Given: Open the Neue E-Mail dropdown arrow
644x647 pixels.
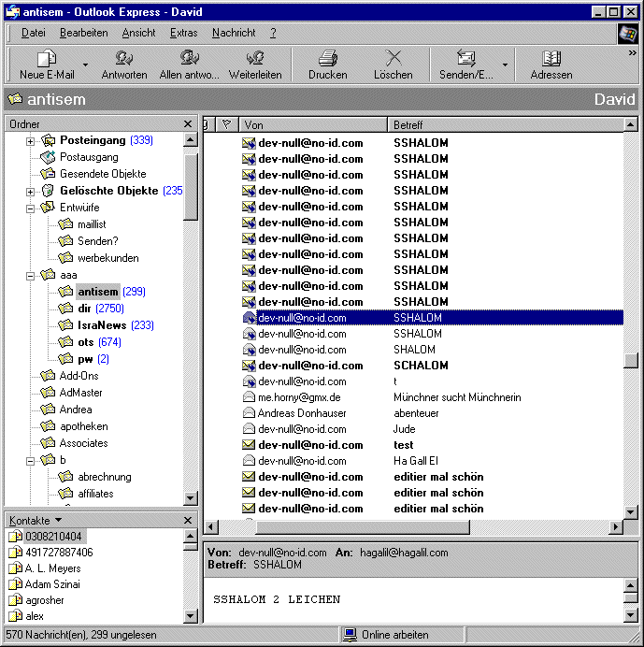Looking at the screenshot, I should point(85,65).
